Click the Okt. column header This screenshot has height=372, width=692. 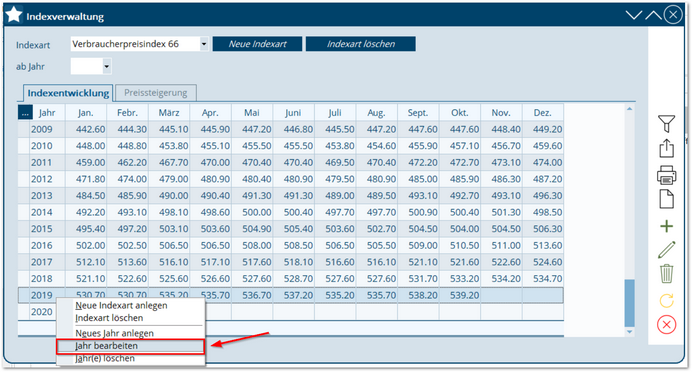(x=459, y=113)
